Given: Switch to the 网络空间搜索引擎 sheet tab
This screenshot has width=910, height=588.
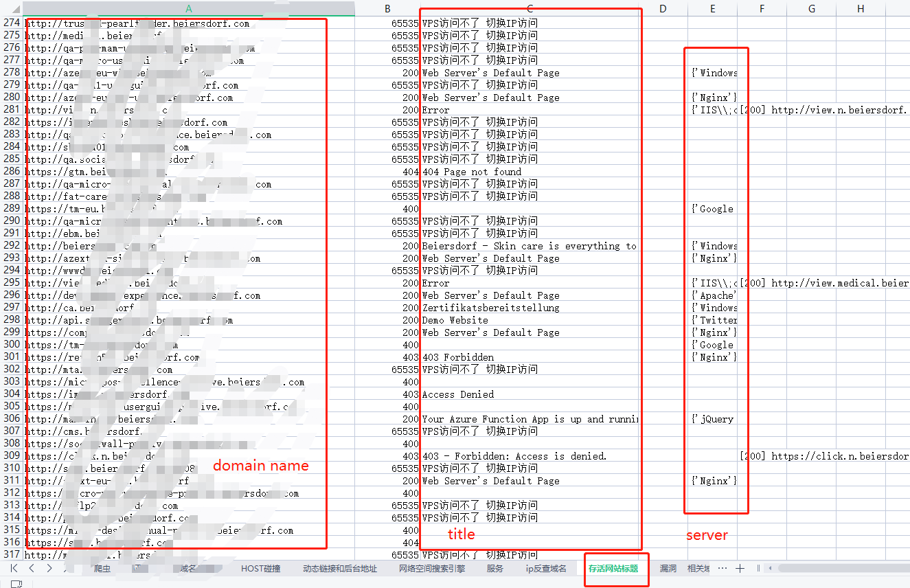Looking at the screenshot, I should click(431, 569).
